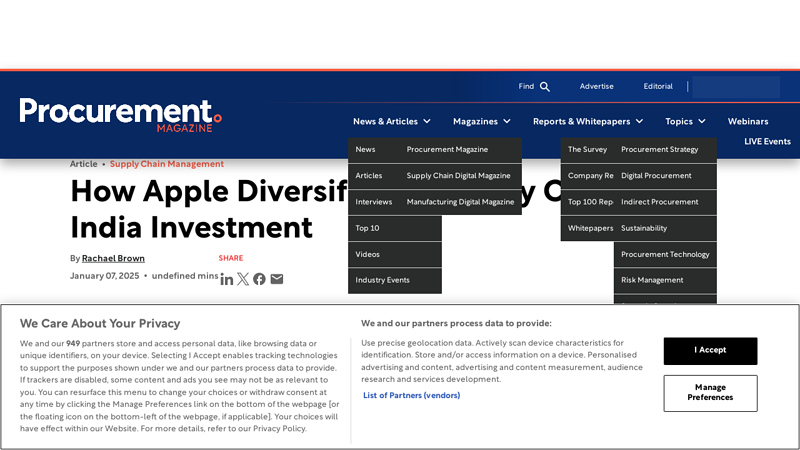Viewport: 800px width, 450px height.
Task: Select Articles menu entry
Action: pyautogui.click(x=368, y=176)
